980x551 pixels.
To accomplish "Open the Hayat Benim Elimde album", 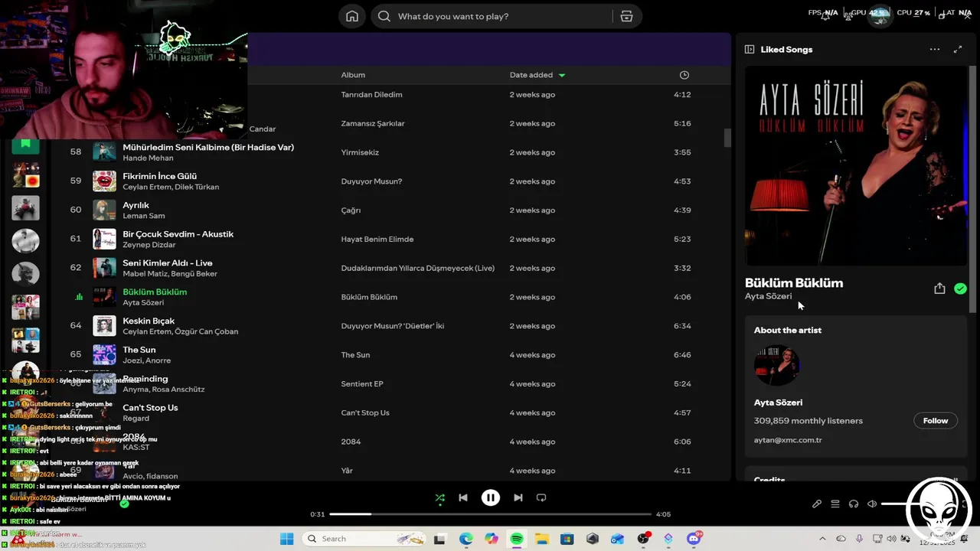I will click(377, 240).
